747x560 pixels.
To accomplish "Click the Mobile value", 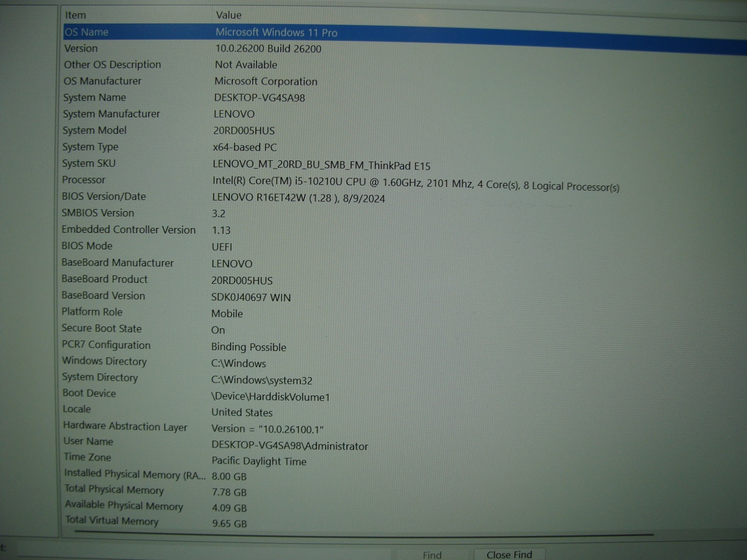I will pyautogui.click(x=227, y=314).
